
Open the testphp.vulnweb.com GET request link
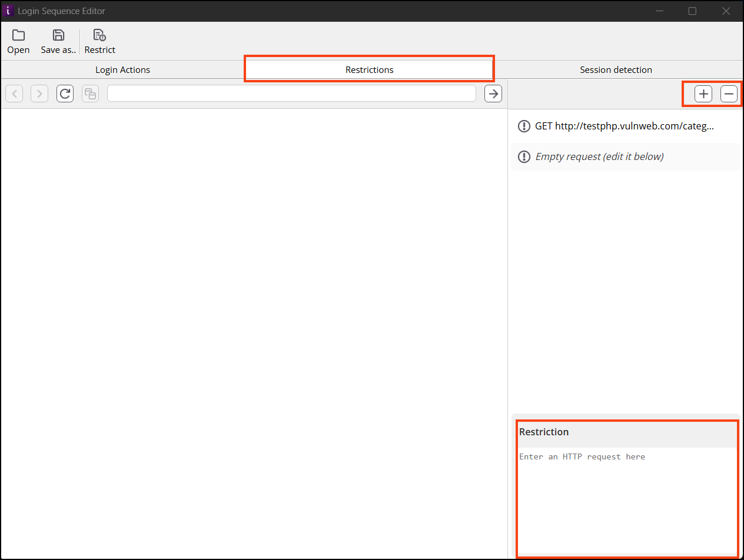[x=625, y=126]
